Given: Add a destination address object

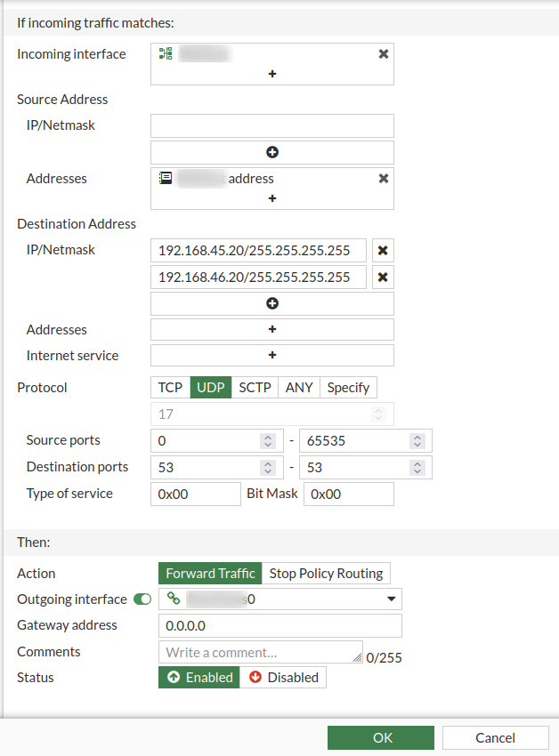Looking at the screenshot, I should pos(271,329).
